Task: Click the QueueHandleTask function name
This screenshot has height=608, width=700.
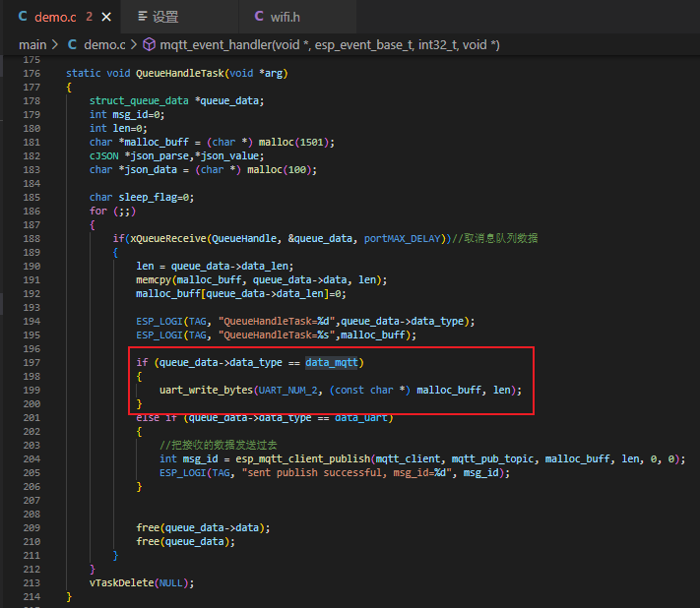Action: coord(180,73)
